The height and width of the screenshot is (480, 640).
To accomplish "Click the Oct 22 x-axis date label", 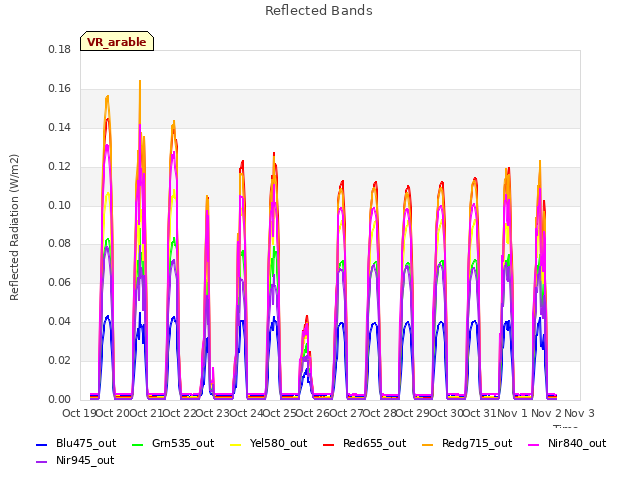I will click(x=179, y=413).
